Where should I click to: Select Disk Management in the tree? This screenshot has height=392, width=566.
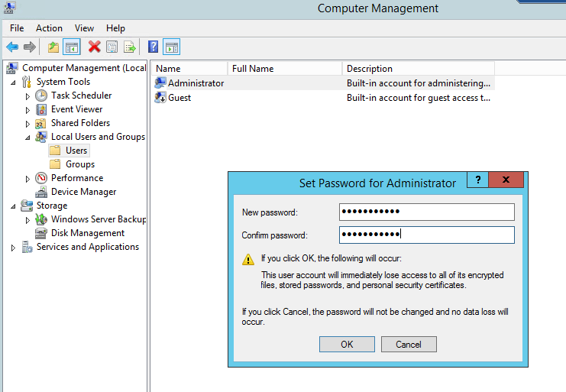click(x=87, y=233)
